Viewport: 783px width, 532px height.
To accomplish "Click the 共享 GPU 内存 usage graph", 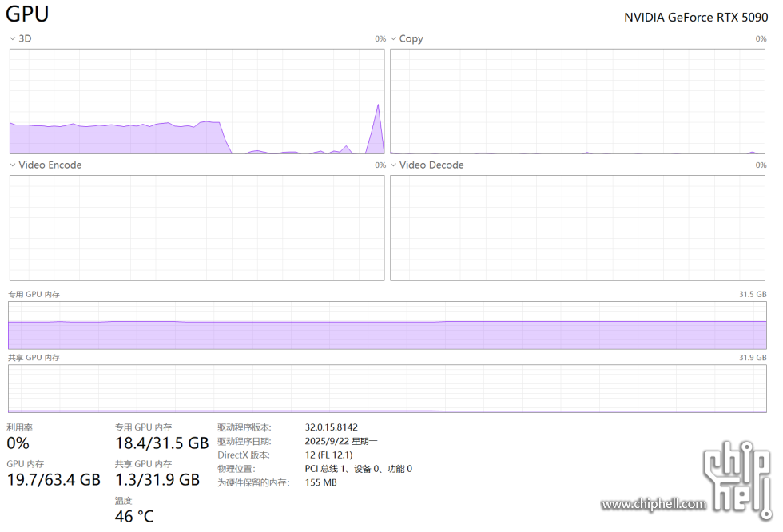I will coord(387,388).
